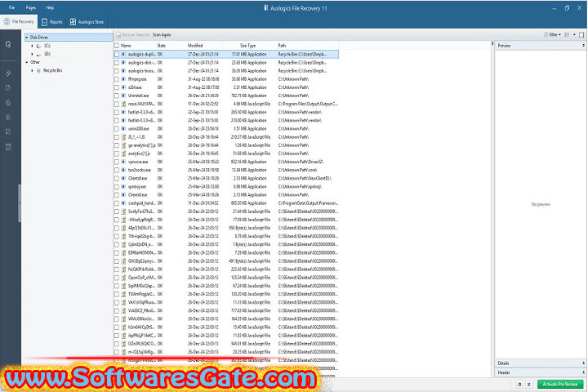The width and height of the screenshot is (588, 392).
Task: Click the file icon of vpncore.exe
Action: 123,162
